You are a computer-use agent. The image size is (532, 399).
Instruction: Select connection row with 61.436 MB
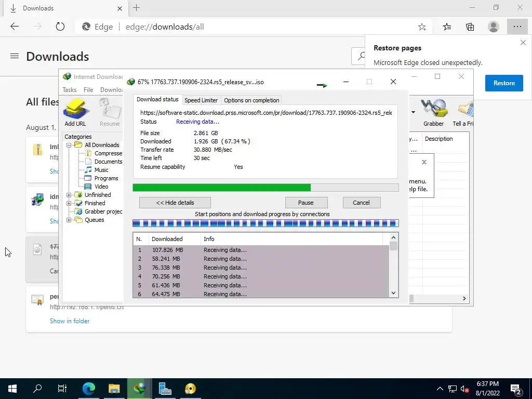(x=261, y=285)
